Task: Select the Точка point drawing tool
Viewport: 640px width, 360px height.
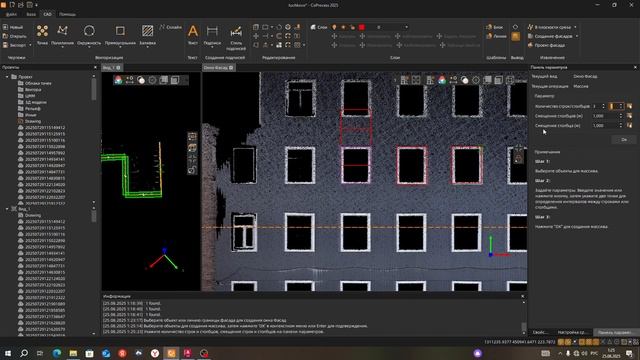Action: tap(42, 34)
